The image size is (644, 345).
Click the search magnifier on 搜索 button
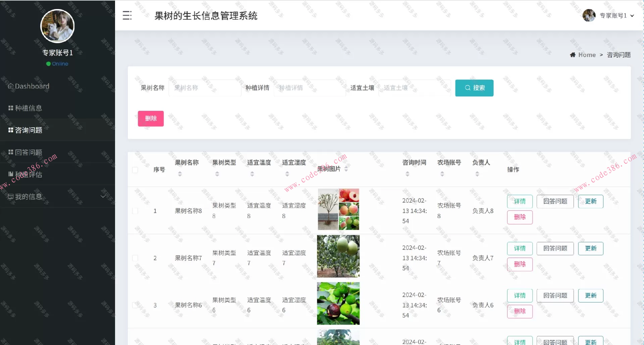pos(468,88)
